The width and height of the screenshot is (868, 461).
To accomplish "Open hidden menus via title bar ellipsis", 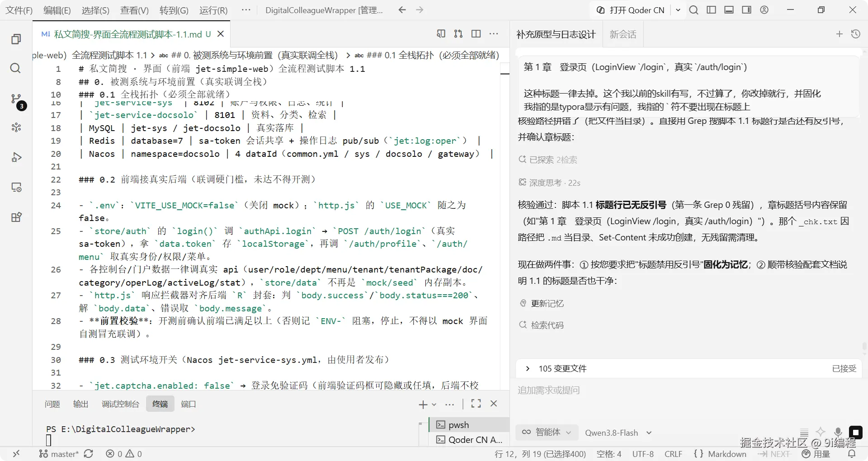I will [246, 10].
